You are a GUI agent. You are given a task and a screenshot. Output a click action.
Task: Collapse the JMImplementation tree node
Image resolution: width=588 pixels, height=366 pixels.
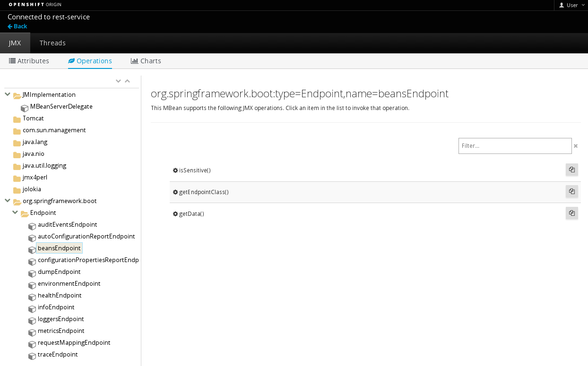(8, 94)
